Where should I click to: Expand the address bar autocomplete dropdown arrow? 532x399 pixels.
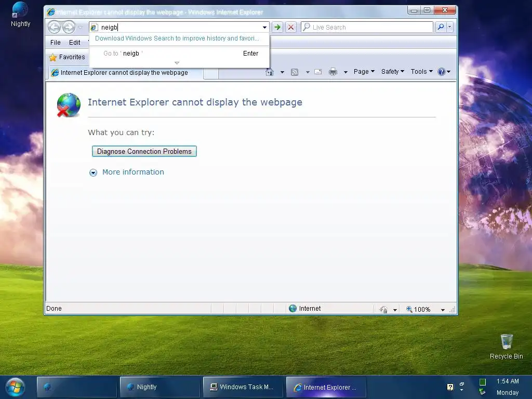pyautogui.click(x=264, y=27)
